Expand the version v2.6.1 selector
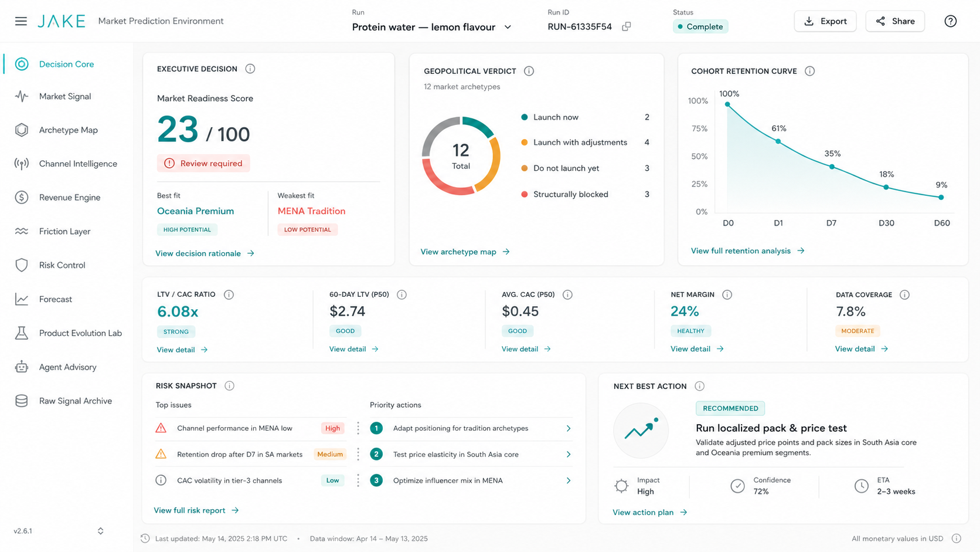The image size is (980, 552). 100,531
